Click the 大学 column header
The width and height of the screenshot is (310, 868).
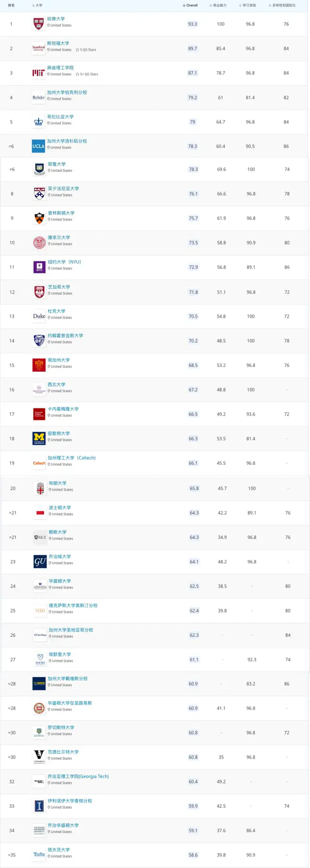pos(37,6)
